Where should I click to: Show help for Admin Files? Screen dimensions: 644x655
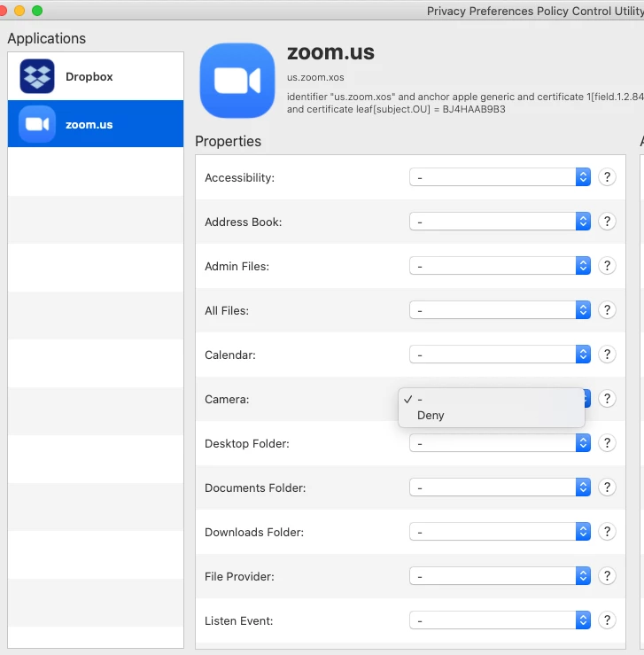pos(607,266)
